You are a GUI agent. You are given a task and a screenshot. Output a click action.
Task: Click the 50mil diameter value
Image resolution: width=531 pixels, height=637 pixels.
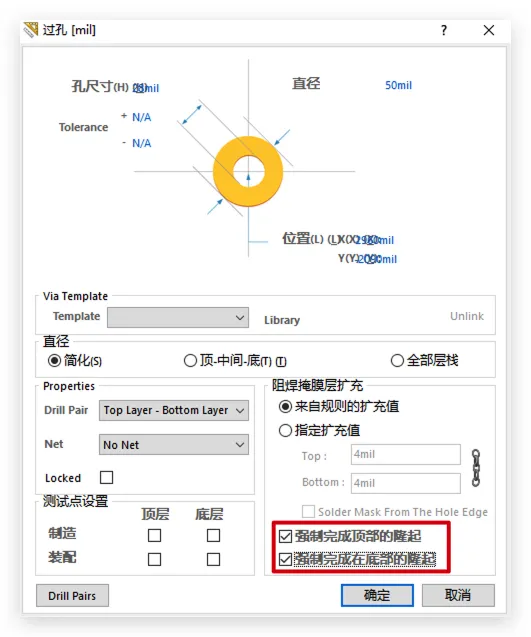[x=399, y=85]
